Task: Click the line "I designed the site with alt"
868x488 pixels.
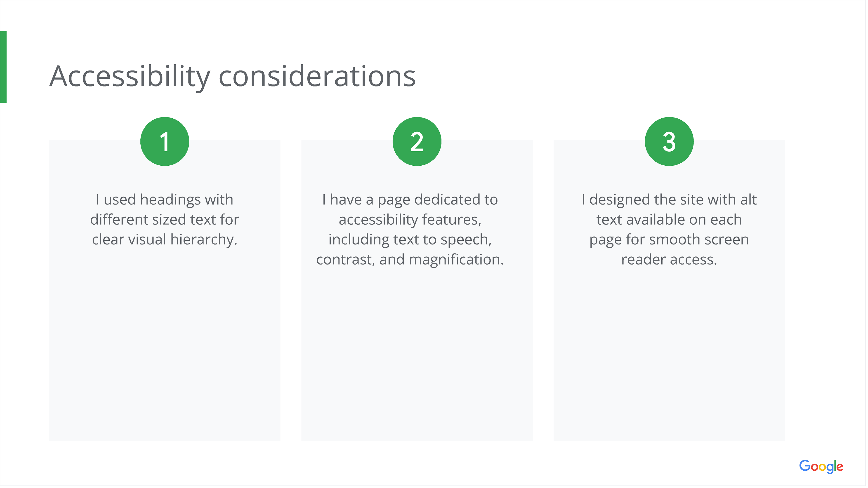Action: pos(669,200)
